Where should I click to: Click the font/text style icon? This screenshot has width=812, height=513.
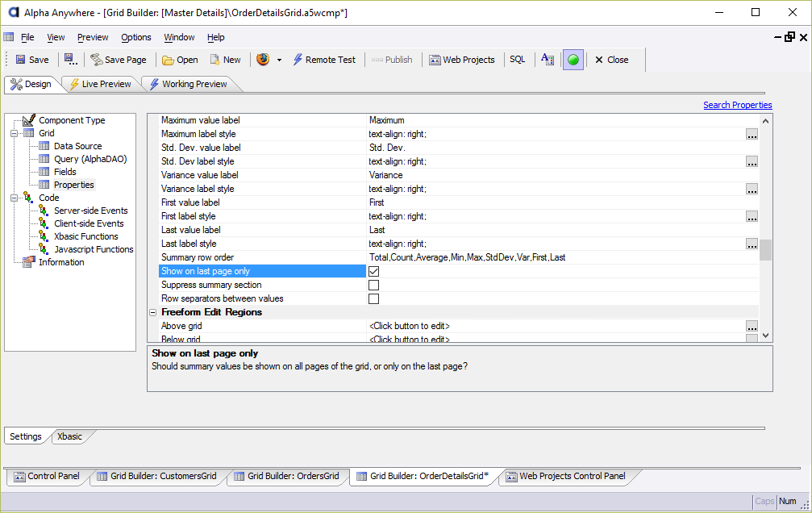click(x=548, y=59)
